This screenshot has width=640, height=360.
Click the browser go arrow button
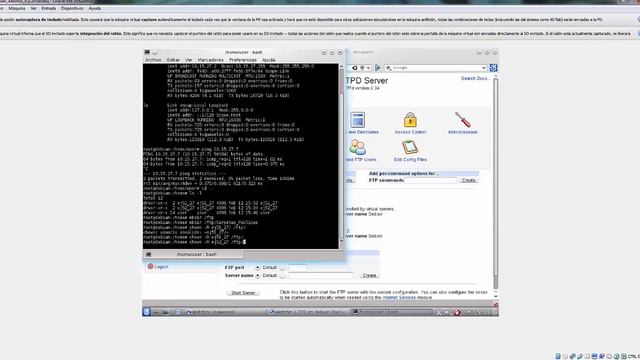point(378,68)
